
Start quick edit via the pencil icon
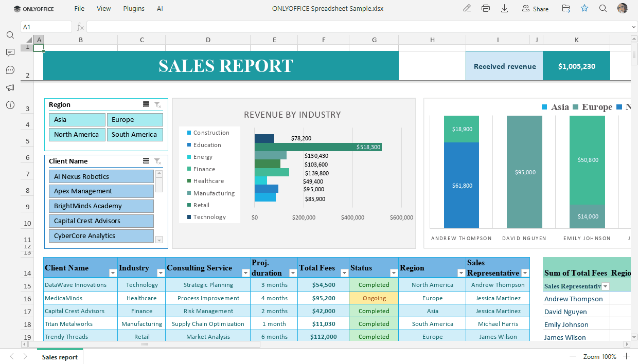point(467,8)
